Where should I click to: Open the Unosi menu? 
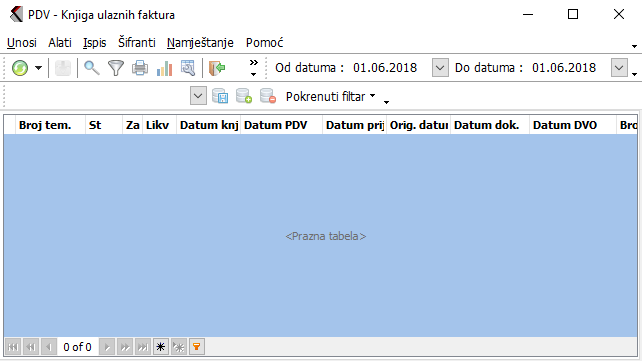(22, 43)
